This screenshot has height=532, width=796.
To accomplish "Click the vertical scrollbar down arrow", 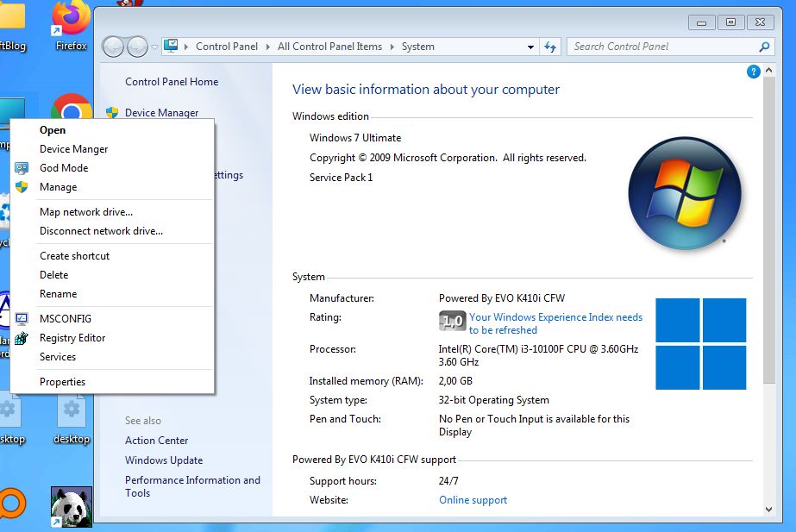I will coord(768,510).
